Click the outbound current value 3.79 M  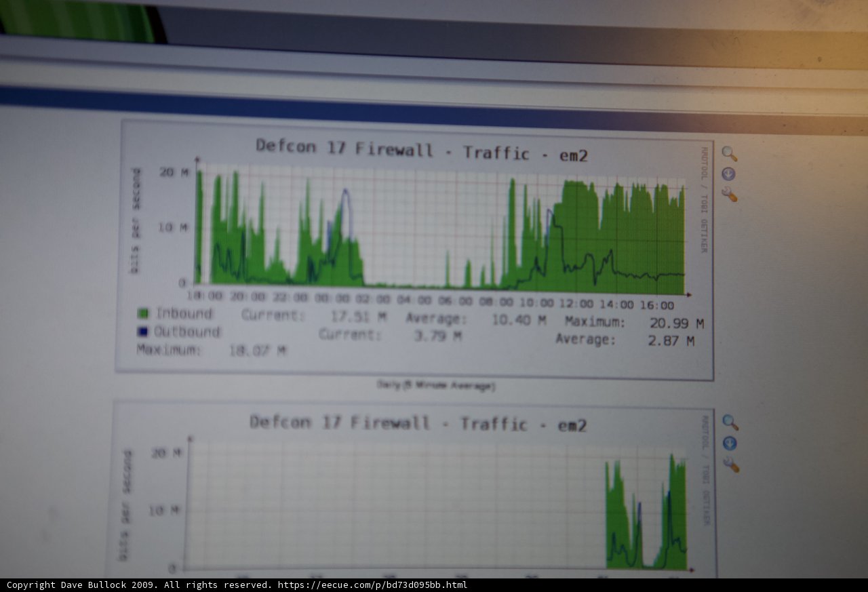pos(438,335)
